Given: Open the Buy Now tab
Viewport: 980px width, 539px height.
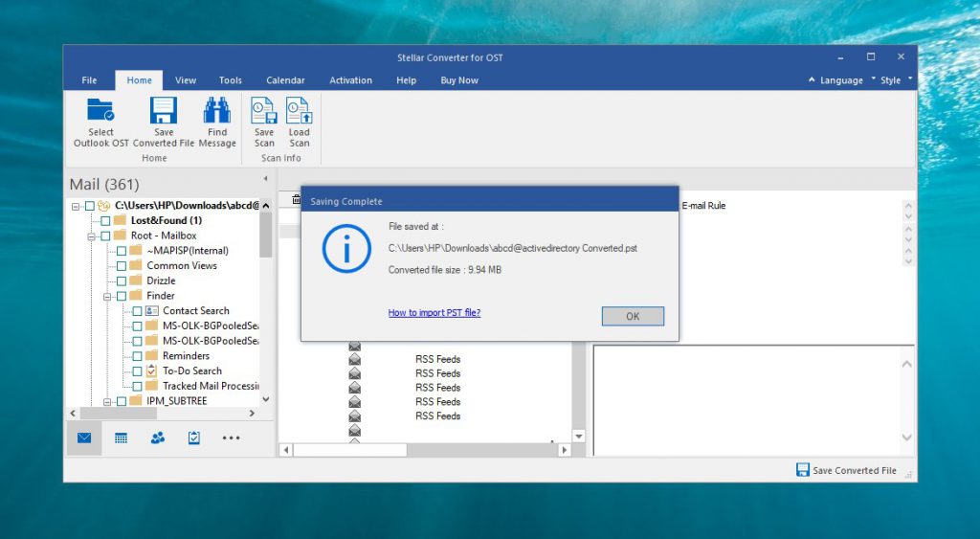Looking at the screenshot, I should (x=459, y=80).
